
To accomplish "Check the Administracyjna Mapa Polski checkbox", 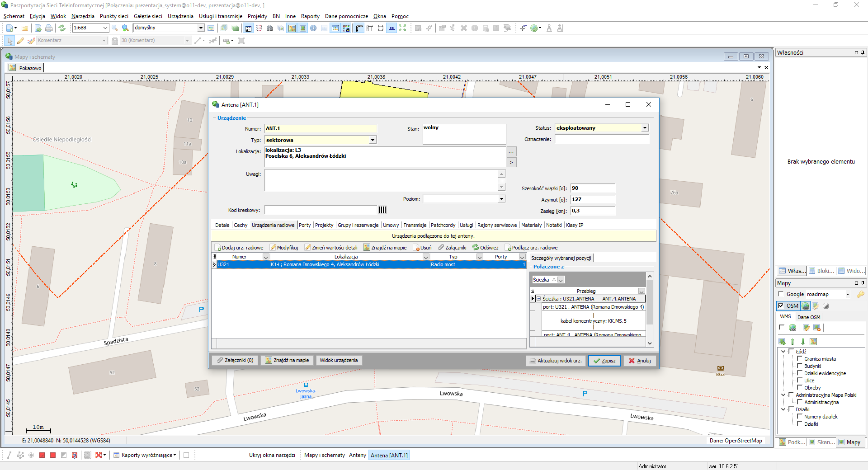I will (791, 395).
